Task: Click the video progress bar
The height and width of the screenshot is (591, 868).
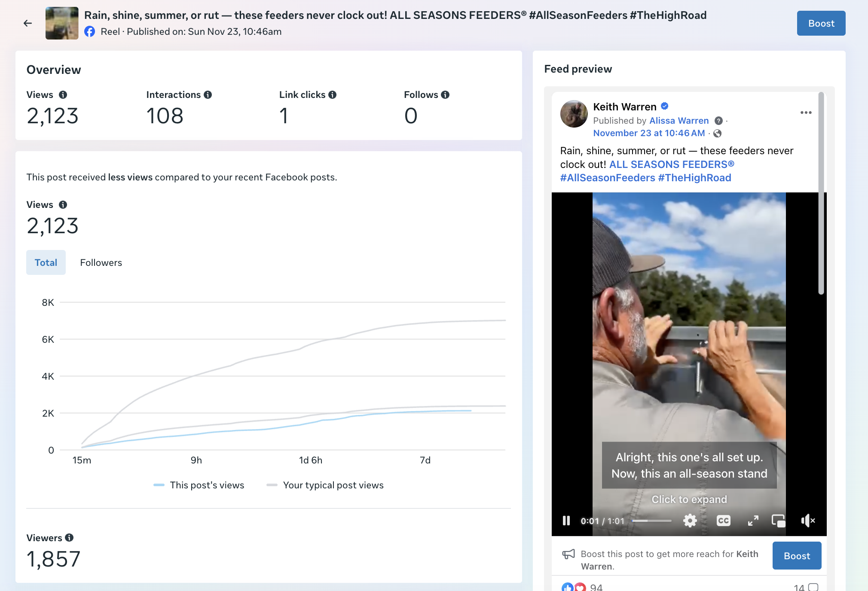Action: click(651, 521)
